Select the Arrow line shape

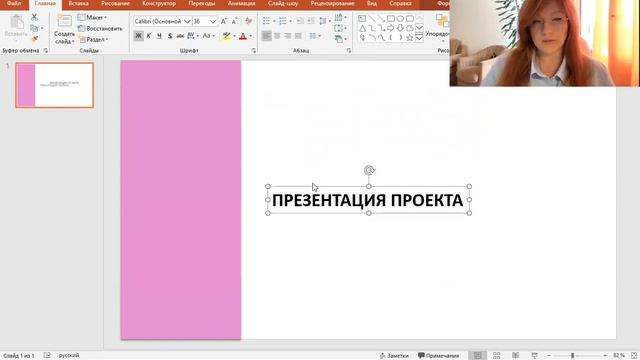click(x=381, y=19)
